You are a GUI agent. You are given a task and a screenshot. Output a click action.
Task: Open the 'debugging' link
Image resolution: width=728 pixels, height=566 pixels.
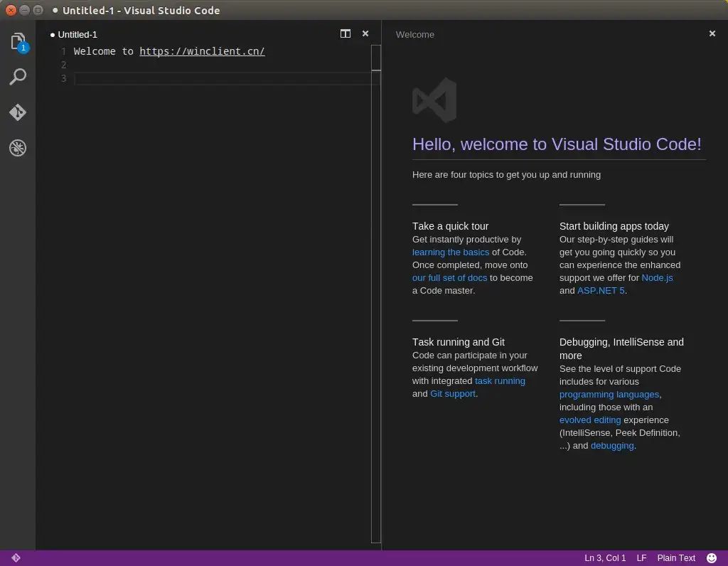coord(612,446)
